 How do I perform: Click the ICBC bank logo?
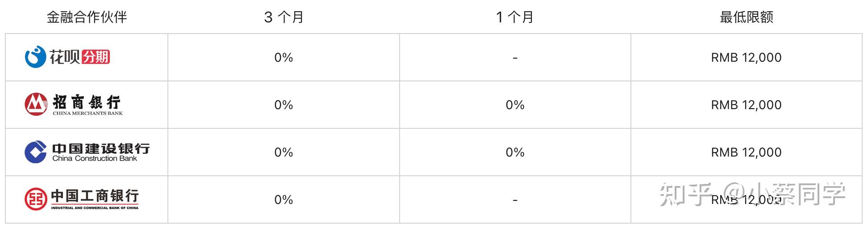[x=82, y=199]
